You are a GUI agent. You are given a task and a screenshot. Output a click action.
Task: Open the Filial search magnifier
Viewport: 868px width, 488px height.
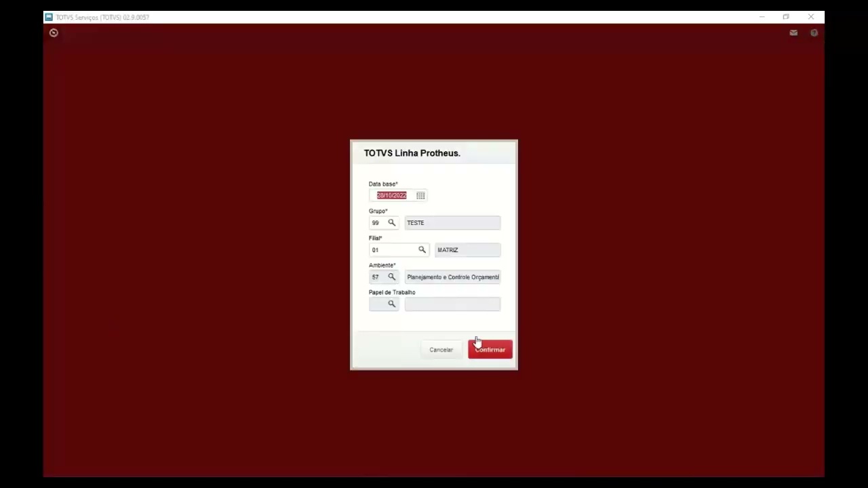coord(422,249)
